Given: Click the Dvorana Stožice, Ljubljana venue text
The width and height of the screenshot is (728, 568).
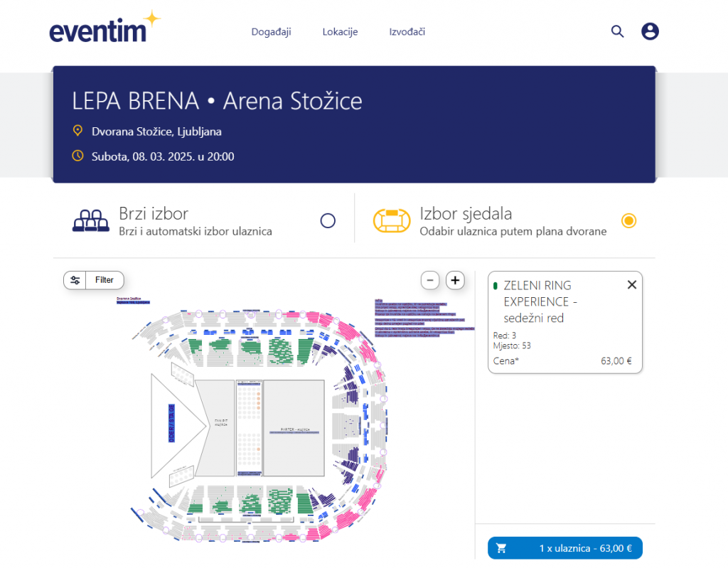Looking at the screenshot, I should coord(156,132).
